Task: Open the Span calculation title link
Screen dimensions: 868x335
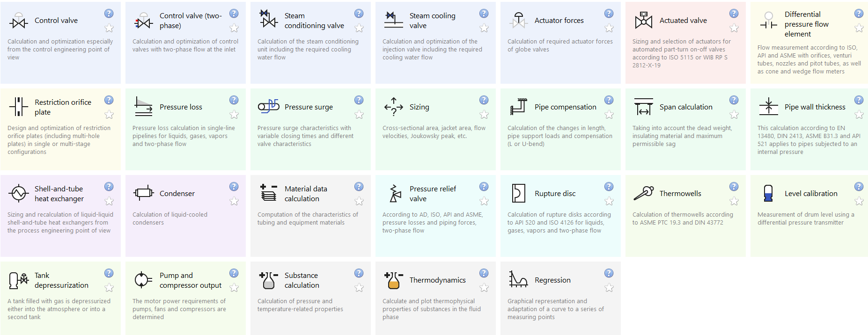Action: point(685,107)
